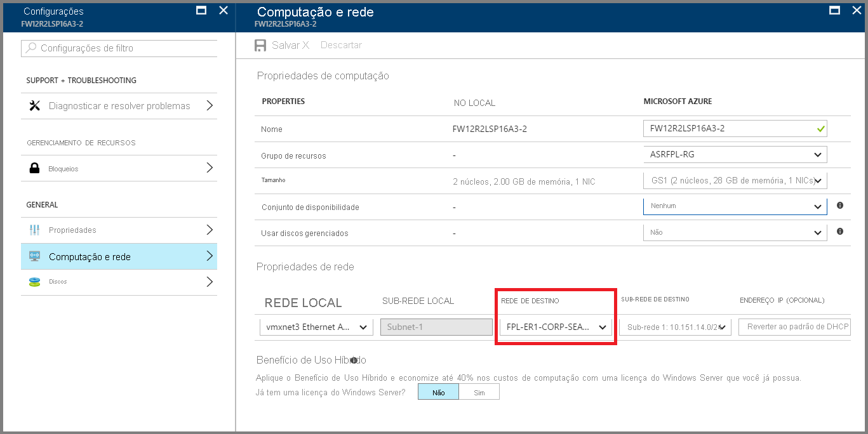Click the Configurações de filtro search field
This screenshot has height=434, width=868.
tap(119, 48)
